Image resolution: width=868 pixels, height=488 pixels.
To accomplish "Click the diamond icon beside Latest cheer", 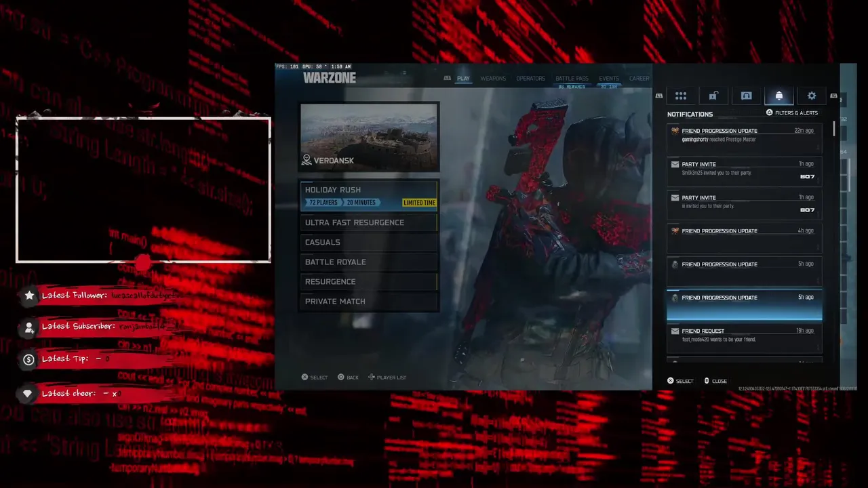I will [x=27, y=394].
